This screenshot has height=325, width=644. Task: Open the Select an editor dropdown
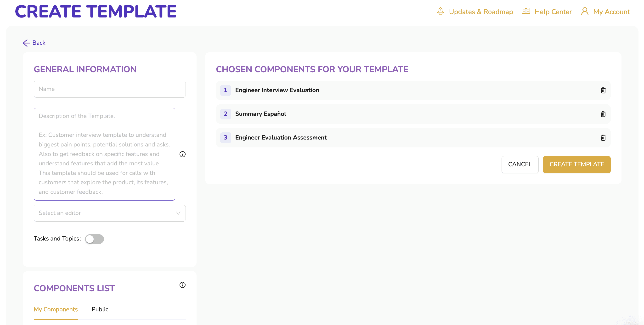(x=110, y=213)
